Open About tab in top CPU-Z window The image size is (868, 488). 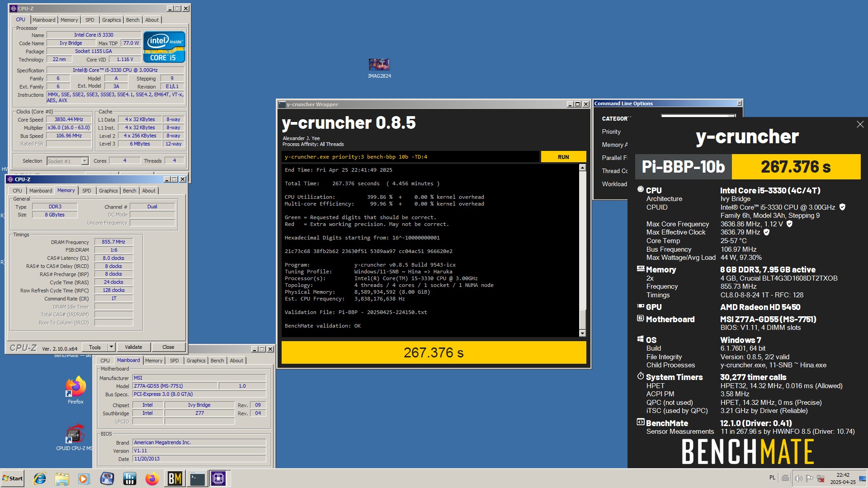[x=152, y=20]
